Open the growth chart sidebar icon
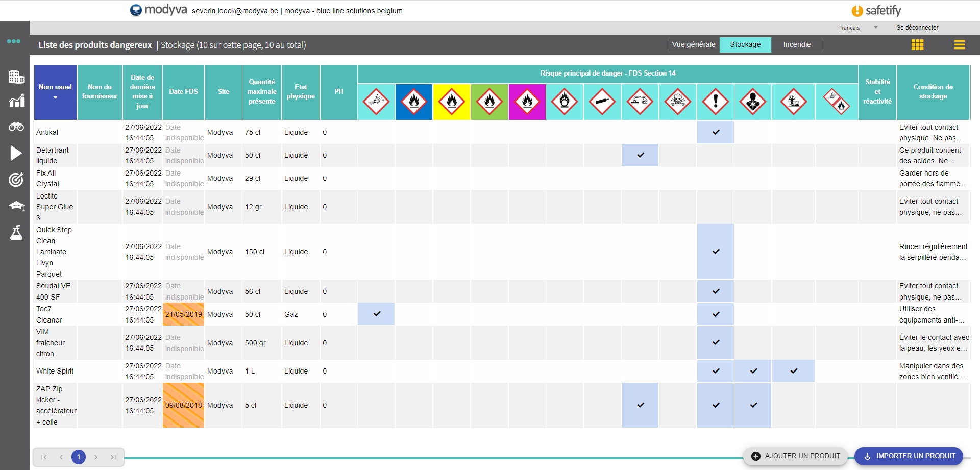 point(16,101)
